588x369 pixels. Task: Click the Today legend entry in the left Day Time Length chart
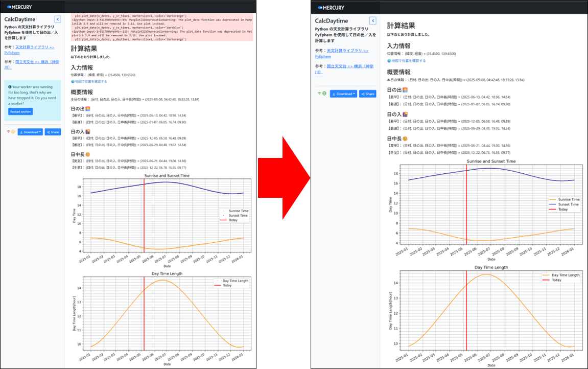pyautogui.click(x=223, y=285)
